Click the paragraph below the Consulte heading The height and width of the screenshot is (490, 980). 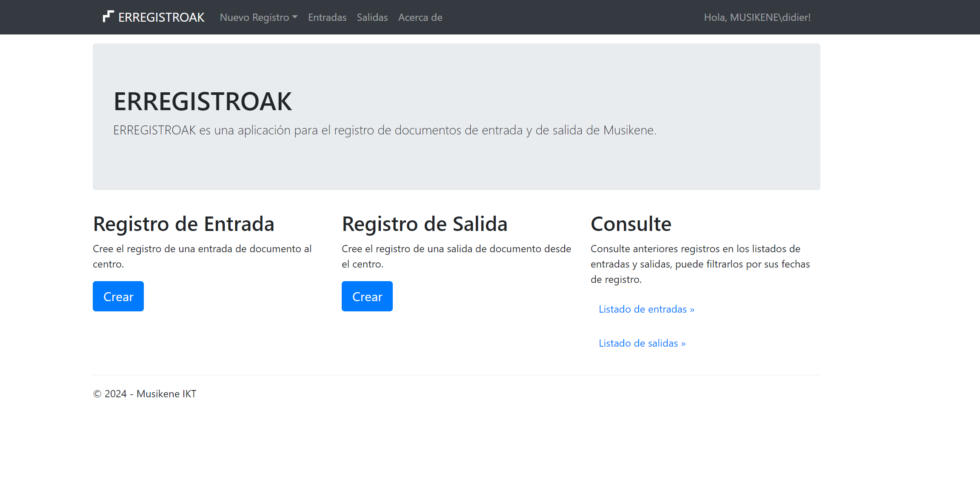(x=700, y=264)
